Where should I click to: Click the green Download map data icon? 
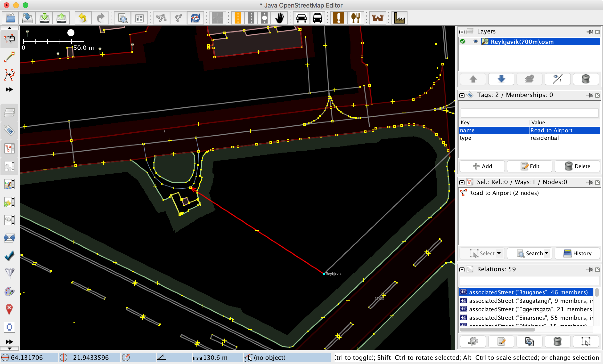44,18
